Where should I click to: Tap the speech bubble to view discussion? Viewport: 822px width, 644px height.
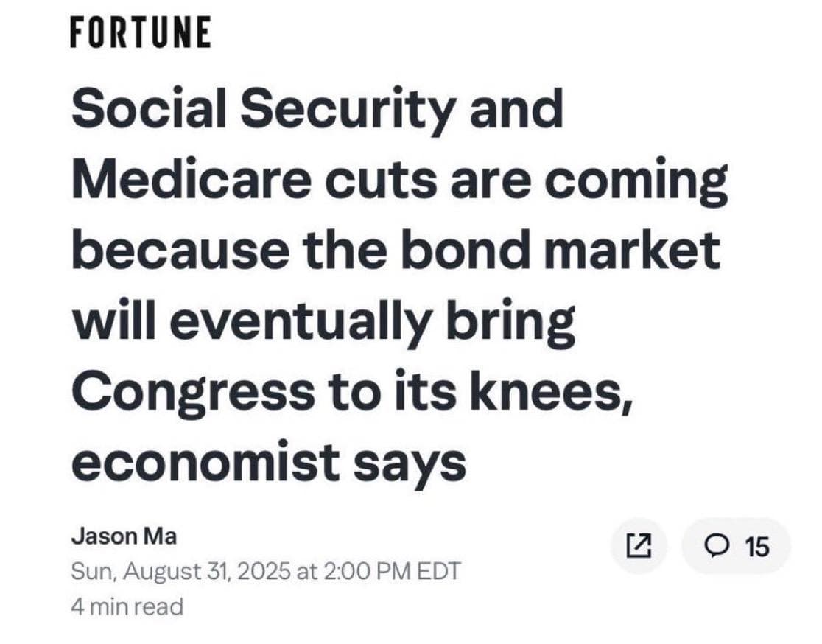717,546
